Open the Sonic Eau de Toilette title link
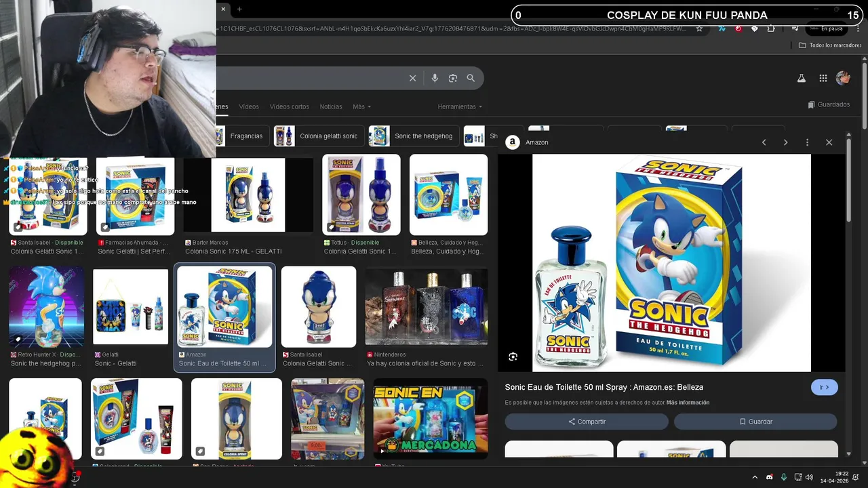Image resolution: width=868 pixels, height=488 pixels. tap(604, 387)
